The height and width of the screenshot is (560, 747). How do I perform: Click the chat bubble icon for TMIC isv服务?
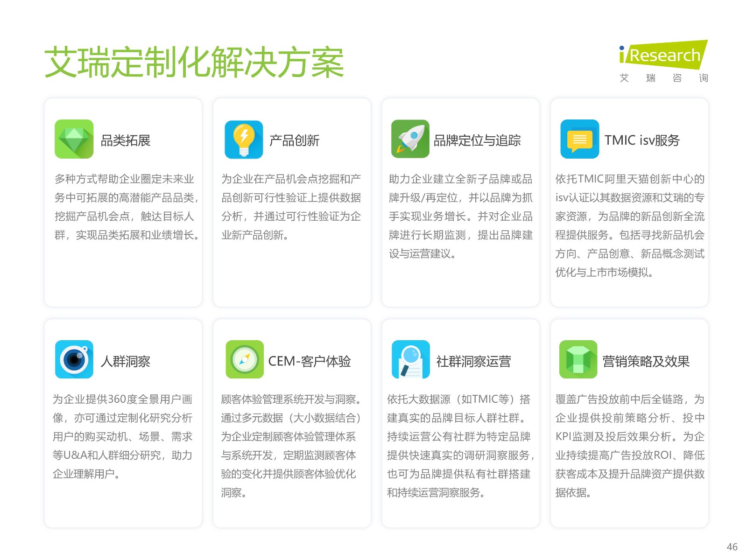coord(580,139)
